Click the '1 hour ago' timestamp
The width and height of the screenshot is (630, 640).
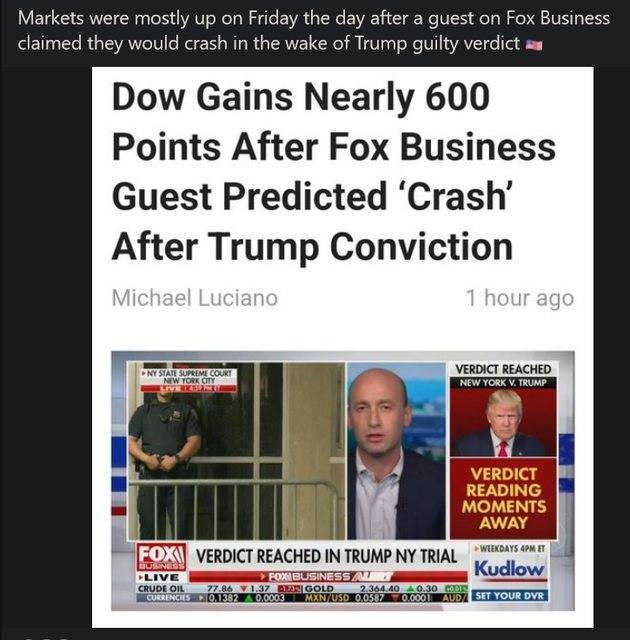(x=520, y=298)
